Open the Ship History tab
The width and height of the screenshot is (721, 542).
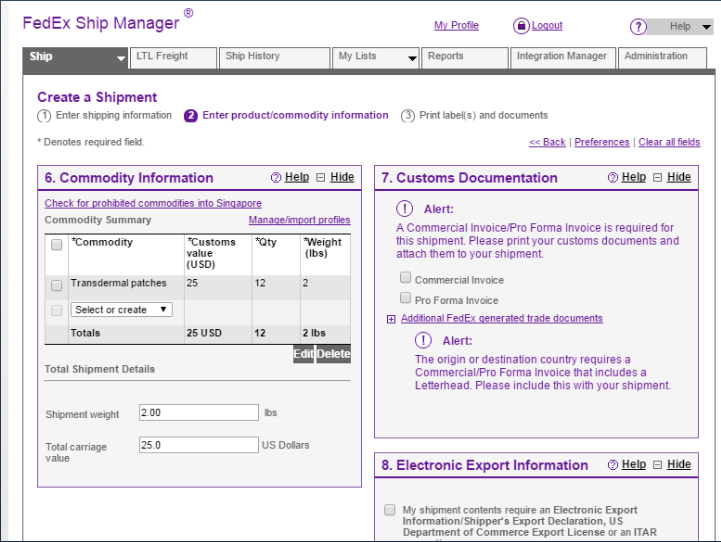click(275, 57)
